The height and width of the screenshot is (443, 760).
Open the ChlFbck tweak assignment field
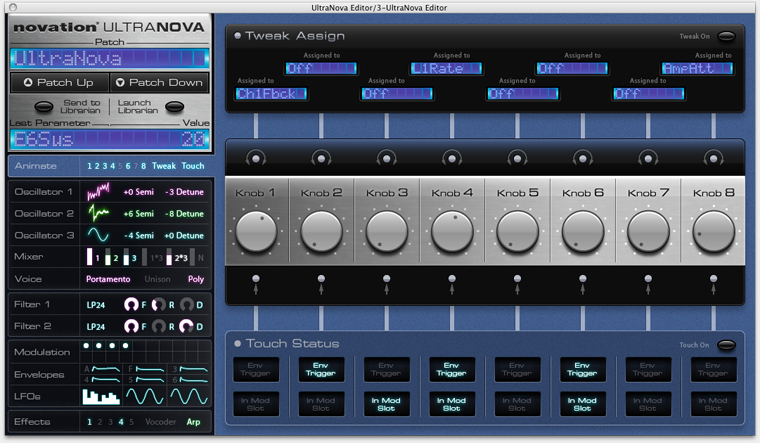(271, 94)
